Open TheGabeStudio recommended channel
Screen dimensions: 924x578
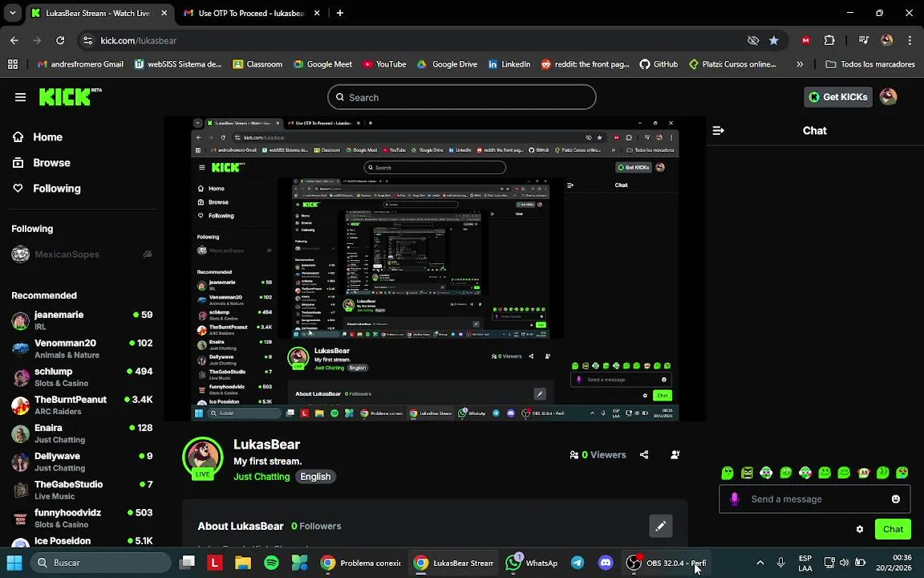(x=82, y=490)
